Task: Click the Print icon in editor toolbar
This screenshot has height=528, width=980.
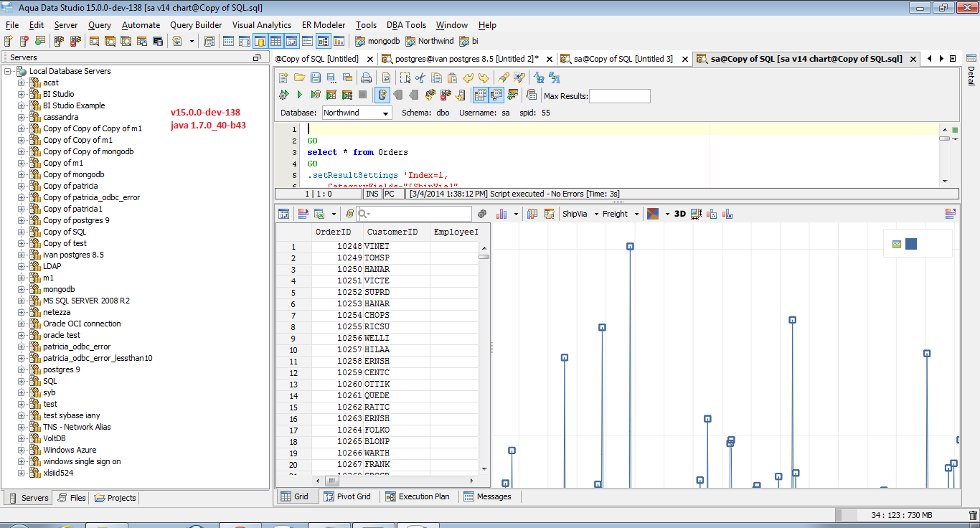Action: (367, 77)
